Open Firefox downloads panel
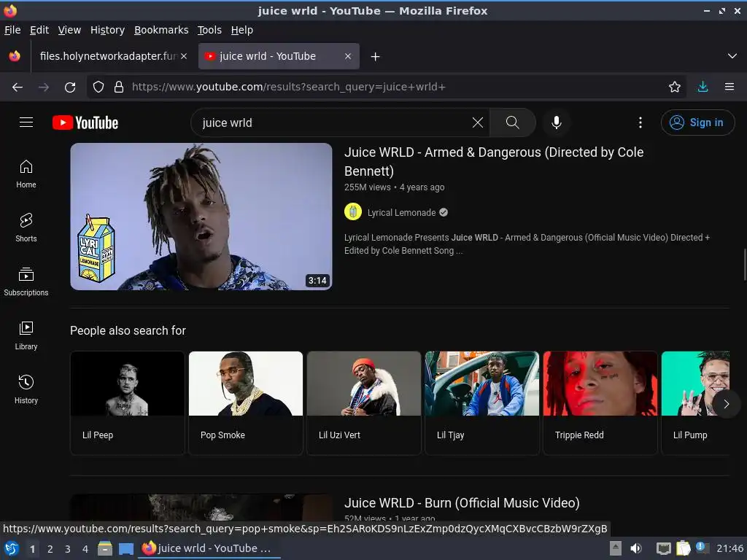Viewport: 747px width, 560px height. pos(703,87)
